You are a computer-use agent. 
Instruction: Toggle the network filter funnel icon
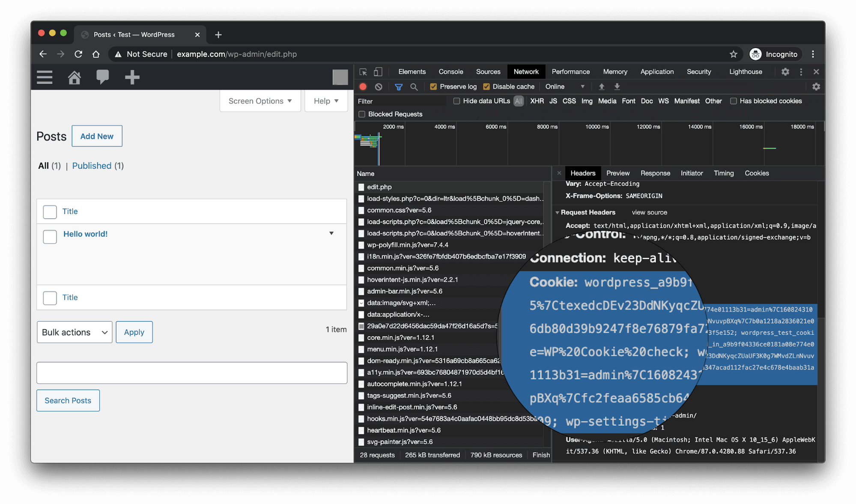[398, 86]
